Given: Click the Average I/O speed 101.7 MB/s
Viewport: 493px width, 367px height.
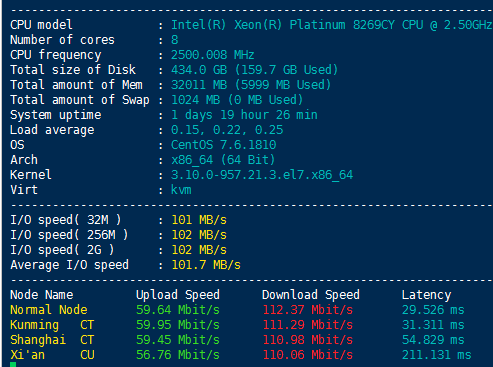Looking at the screenshot, I should (206, 265).
